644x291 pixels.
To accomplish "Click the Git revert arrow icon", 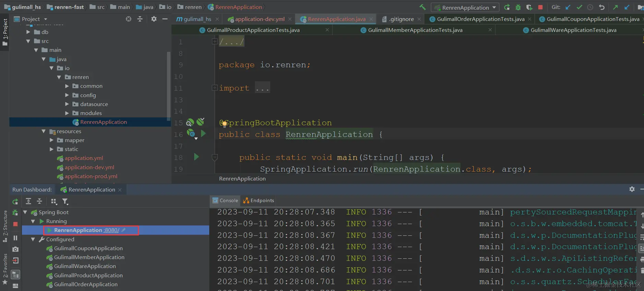I will 601,7.
